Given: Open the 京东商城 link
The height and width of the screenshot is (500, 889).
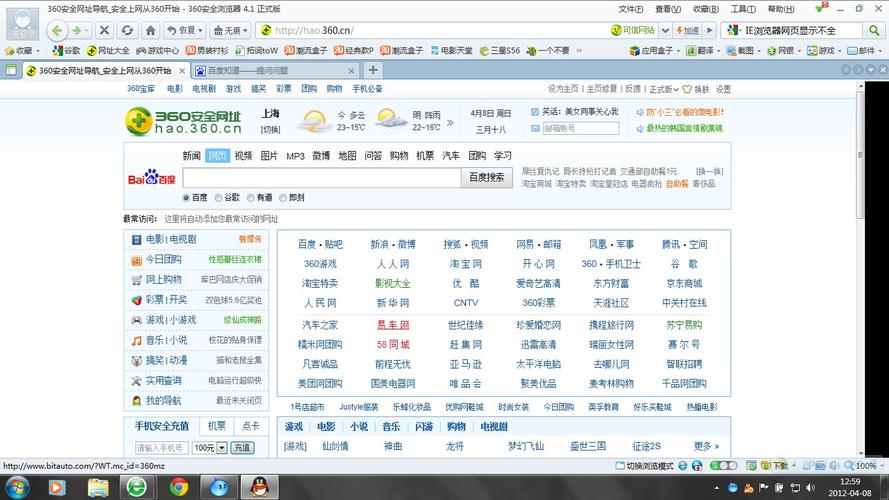Looking at the screenshot, I should click(684, 283).
